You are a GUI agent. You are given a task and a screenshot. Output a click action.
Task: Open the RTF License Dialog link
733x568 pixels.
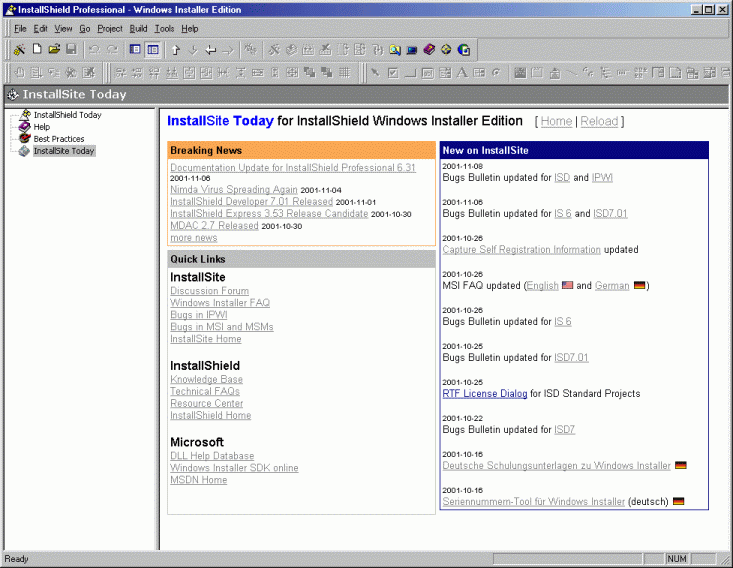point(485,394)
